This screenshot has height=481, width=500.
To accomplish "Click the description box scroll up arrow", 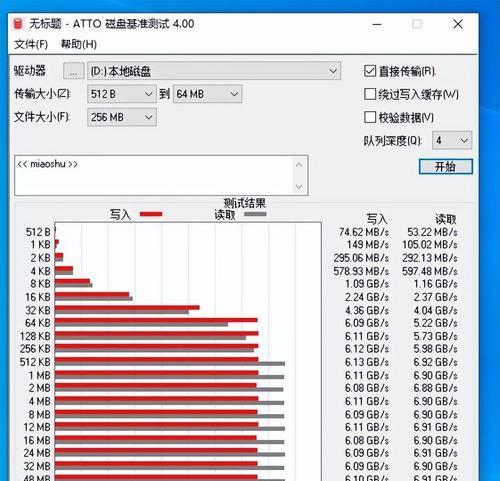I will (x=299, y=165).
